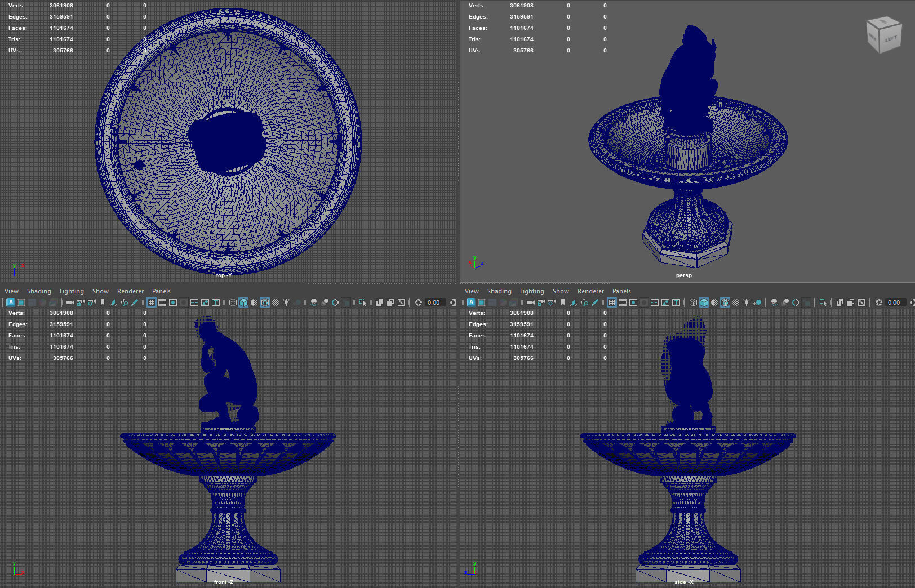The width and height of the screenshot is (915, 588).
Task: Toggle Safe Action in front panel toolbar
Action: click(205, 302)
